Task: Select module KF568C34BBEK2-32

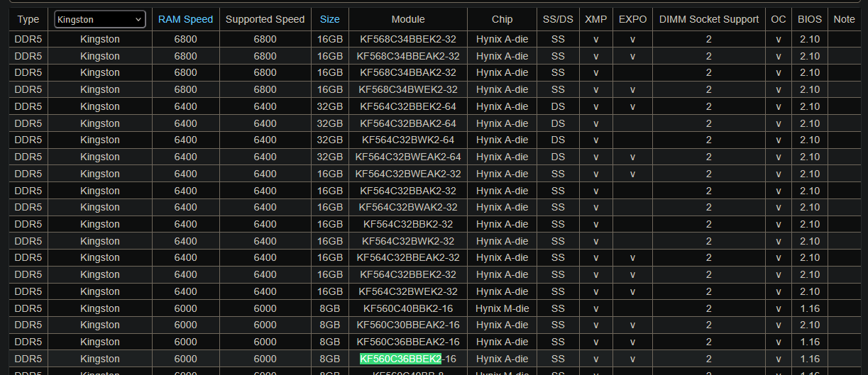Action: click(408, 39)
